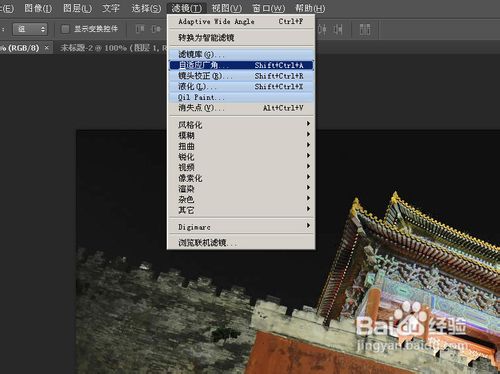Open the 视图(V) menu

pyautogui.click(x=227, y=8)
